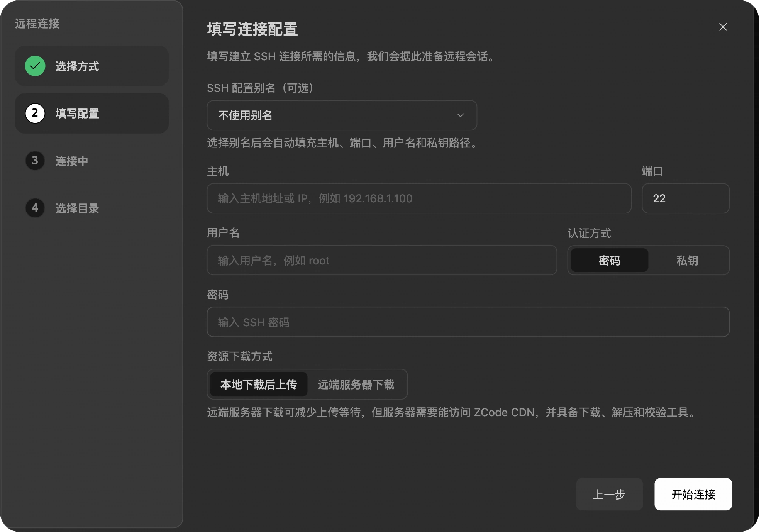Click the step 3 circle icon

coord(35,160)
